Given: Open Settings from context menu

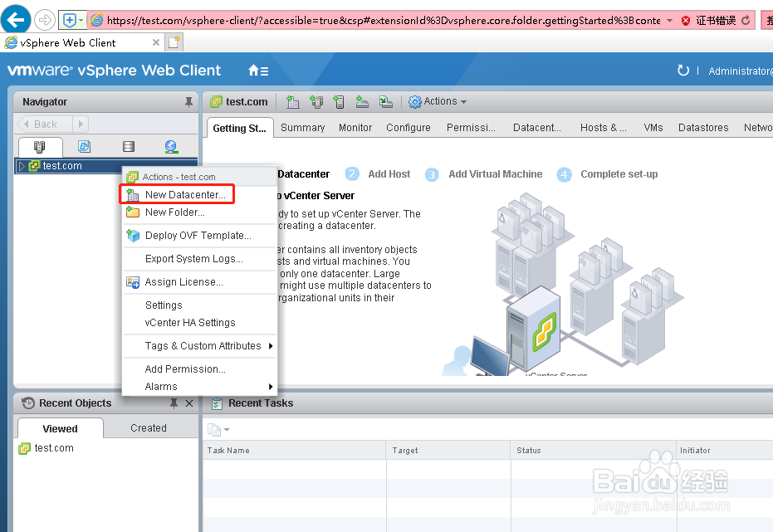Looking at the screenshot, I should click(x=199, y=305).
